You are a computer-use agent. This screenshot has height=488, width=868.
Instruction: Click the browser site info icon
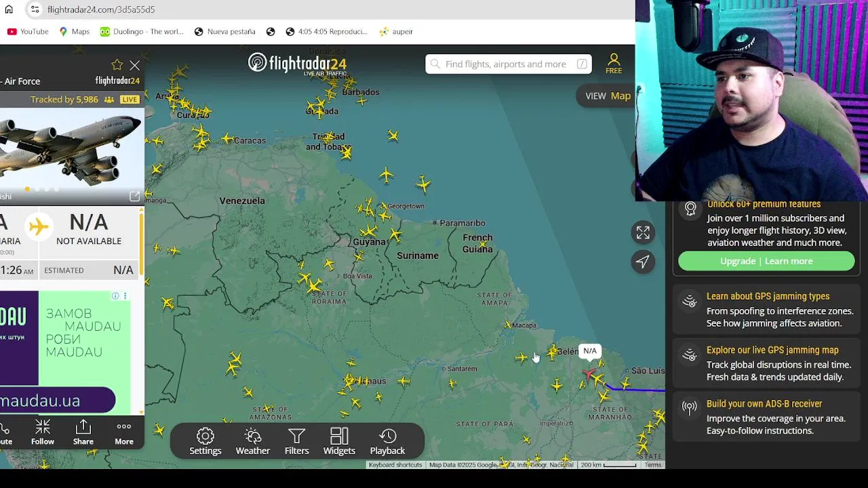pyautogui.click(x=35, y=9)
